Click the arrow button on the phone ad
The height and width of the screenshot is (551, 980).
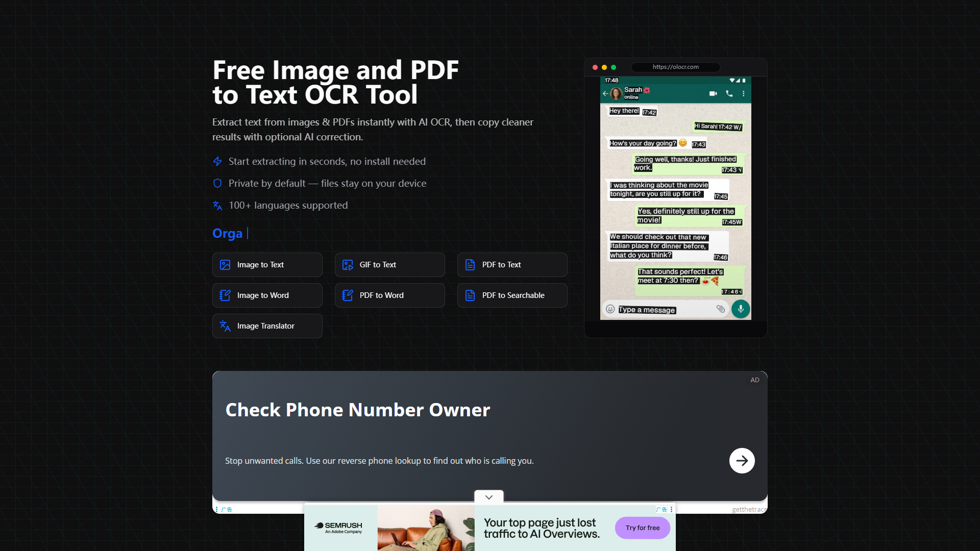coord(742,461)
